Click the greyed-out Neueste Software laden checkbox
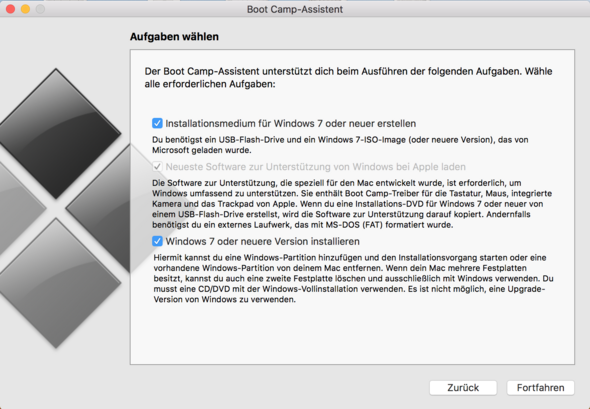 [157, 166]
